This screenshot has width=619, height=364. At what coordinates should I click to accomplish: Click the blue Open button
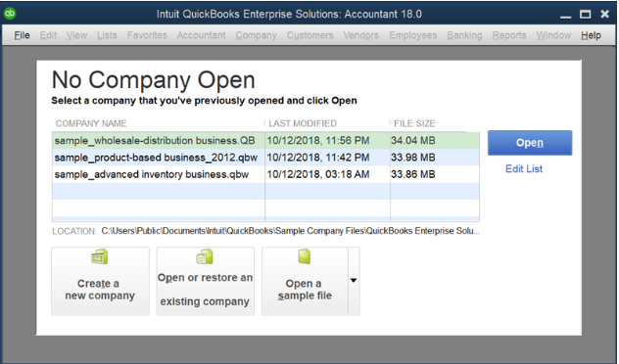click(530, 143)
